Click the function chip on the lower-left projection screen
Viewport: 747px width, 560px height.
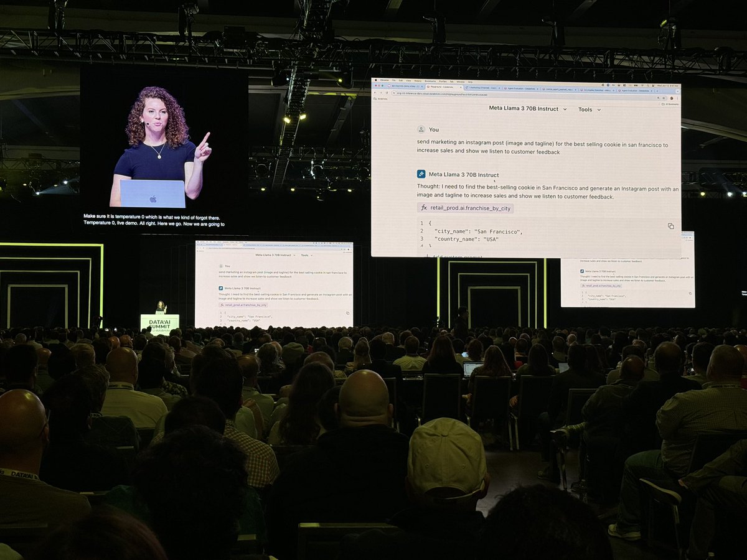pos(243,306)
